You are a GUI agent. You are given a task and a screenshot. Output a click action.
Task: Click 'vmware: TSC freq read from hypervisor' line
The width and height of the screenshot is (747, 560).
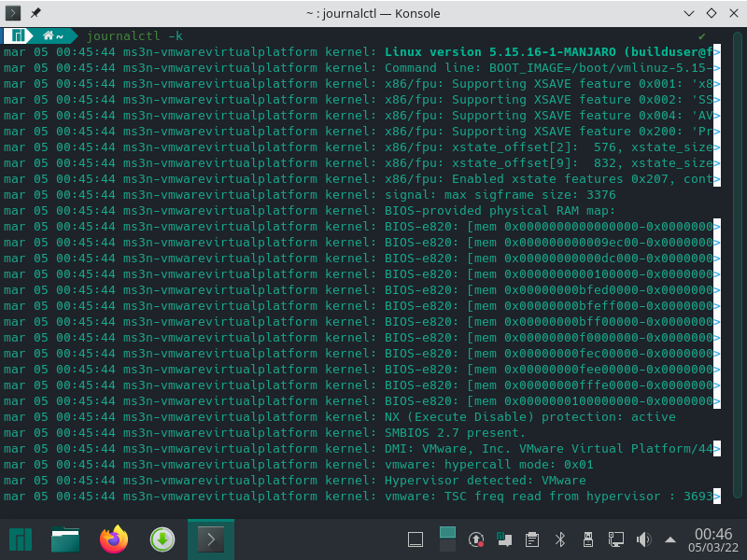[361, 497]
